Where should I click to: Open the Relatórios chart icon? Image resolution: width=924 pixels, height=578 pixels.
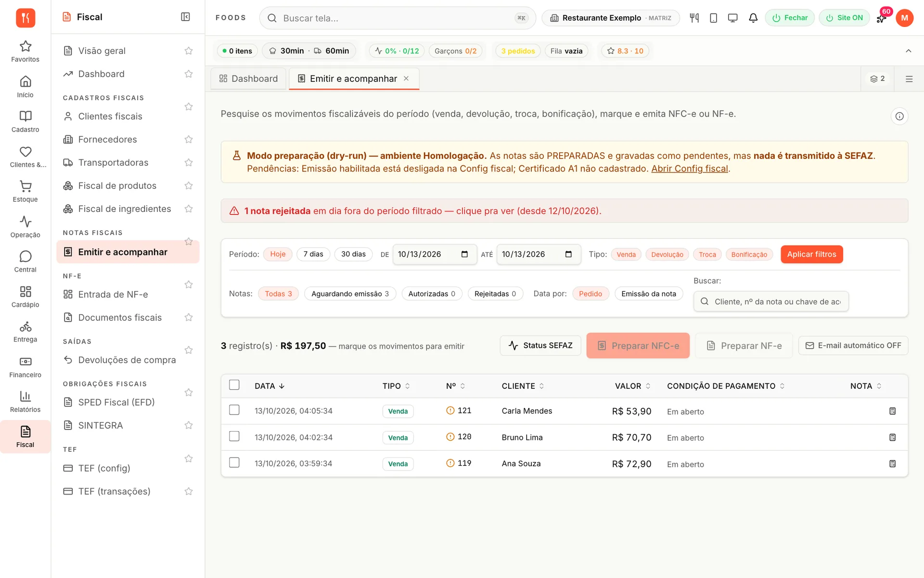26,401
